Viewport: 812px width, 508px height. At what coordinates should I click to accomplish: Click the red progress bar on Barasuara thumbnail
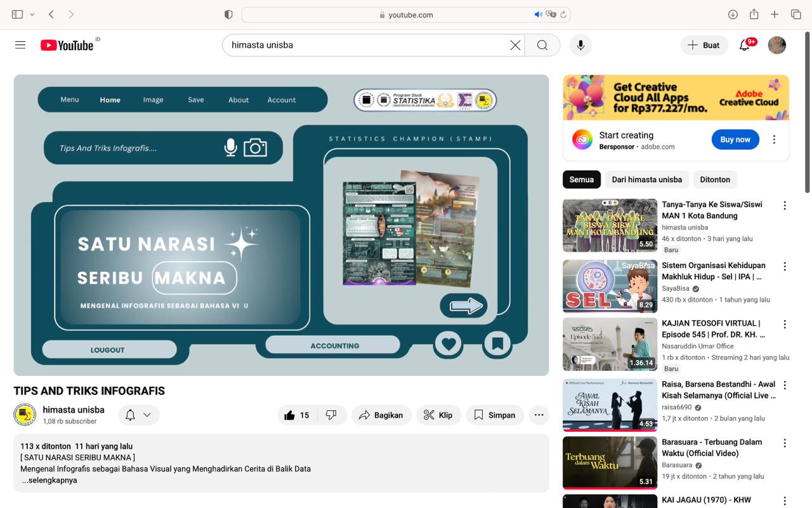[609, 488]
